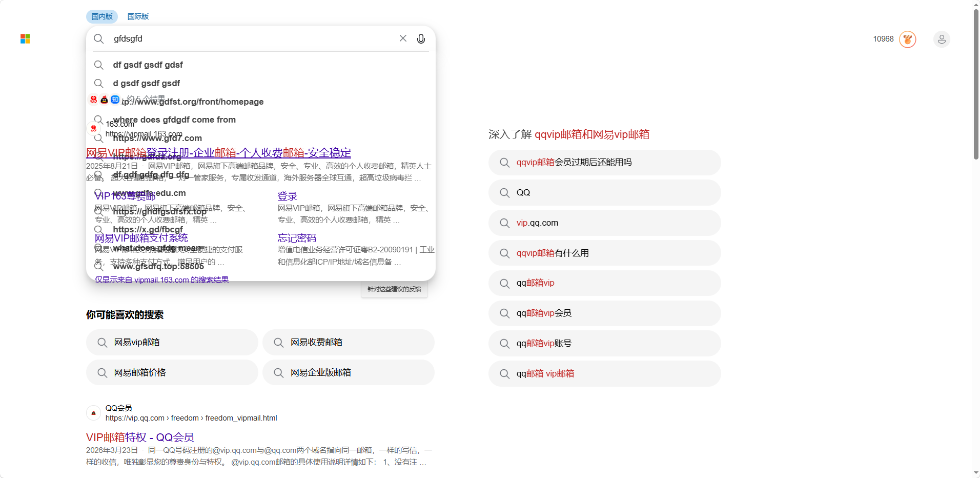Switch to 国内版 tab
980x478 pixels.
tap(102, 16)
